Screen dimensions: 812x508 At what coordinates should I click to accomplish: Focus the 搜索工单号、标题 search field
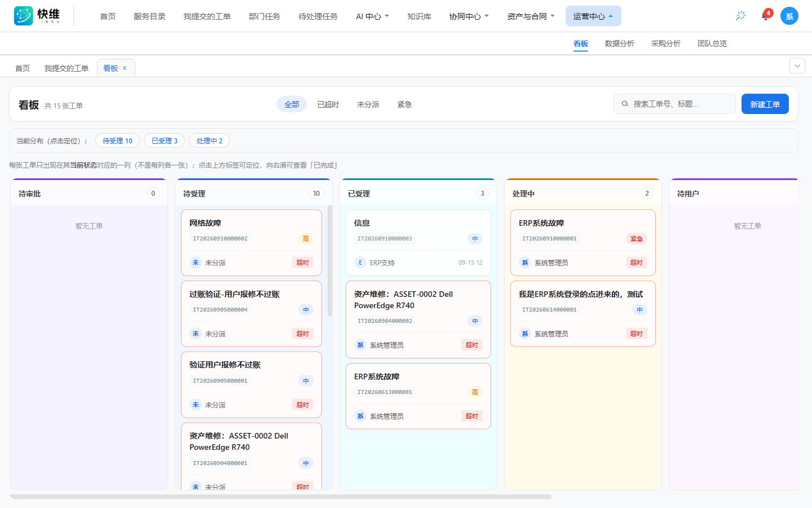pyautogui.click(x=674, y=104)
